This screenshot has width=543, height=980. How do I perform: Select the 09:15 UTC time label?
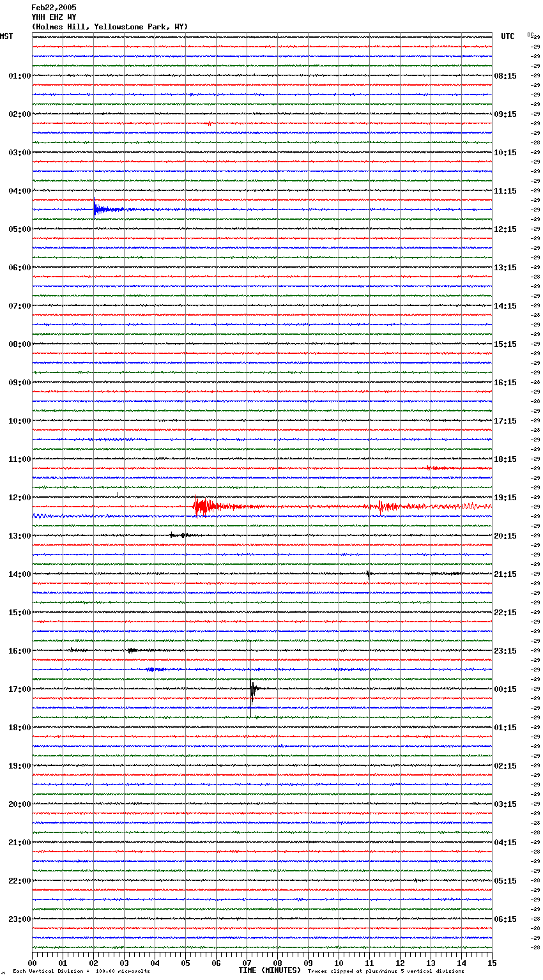(505, 114)
